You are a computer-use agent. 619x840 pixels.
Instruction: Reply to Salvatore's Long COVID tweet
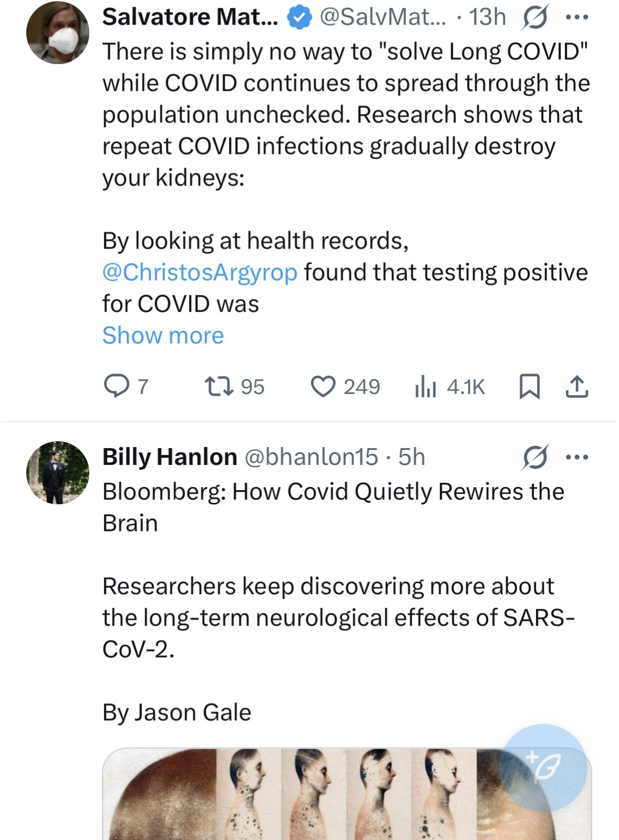(x=113, y=387)
